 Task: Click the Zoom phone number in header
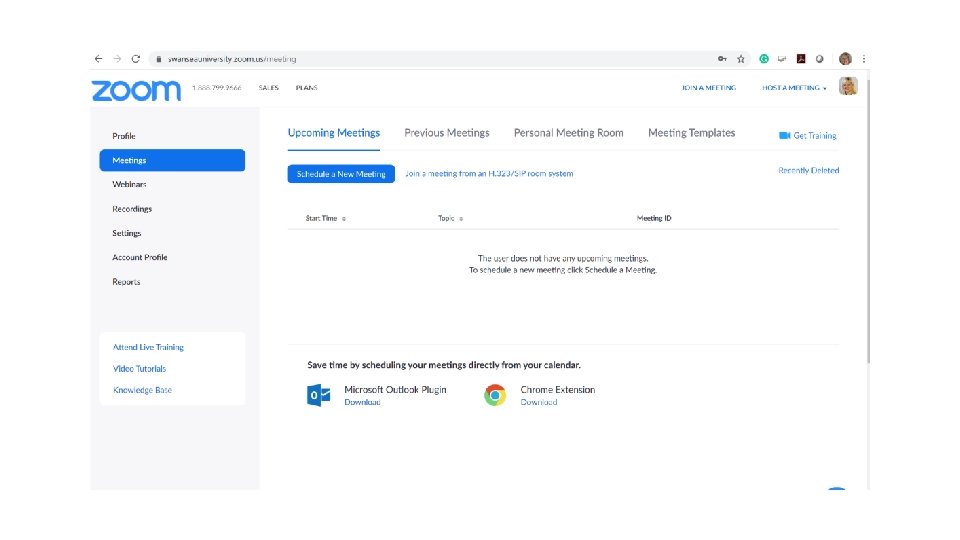[217, 88]
